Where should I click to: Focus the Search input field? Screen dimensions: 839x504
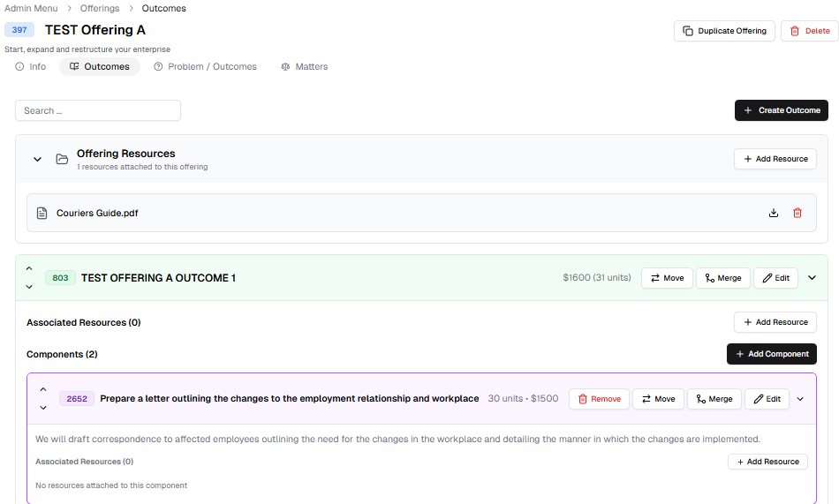click(98, 110)
